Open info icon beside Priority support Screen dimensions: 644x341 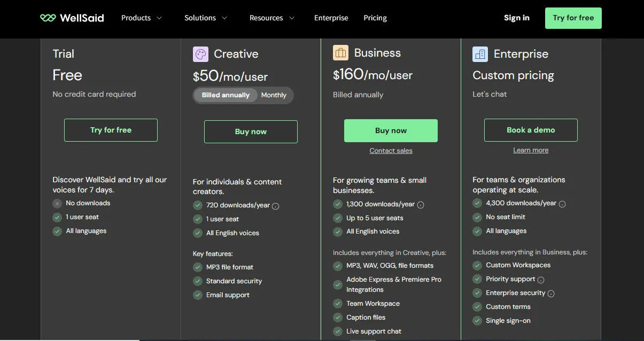coord(541,280)
